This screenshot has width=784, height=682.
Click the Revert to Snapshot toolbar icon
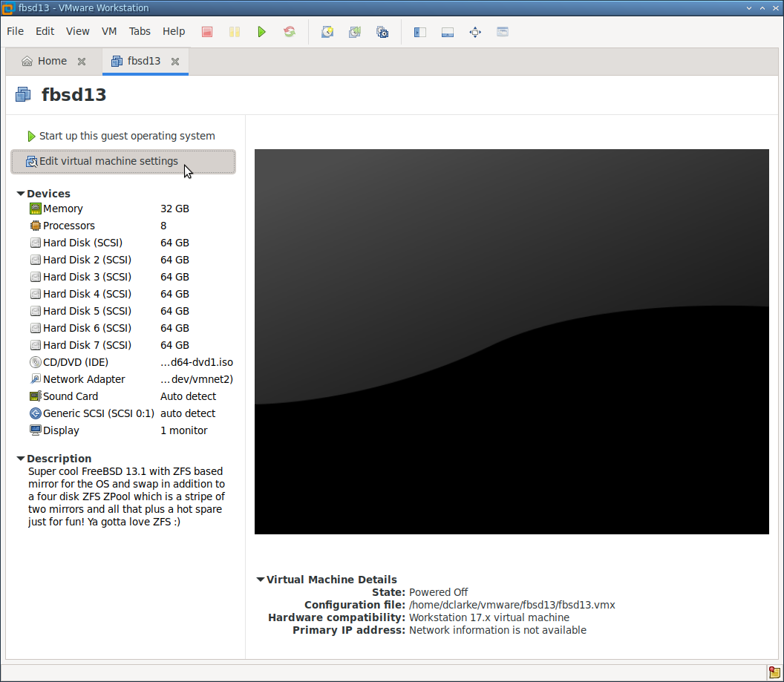click(x=355, y=32)
